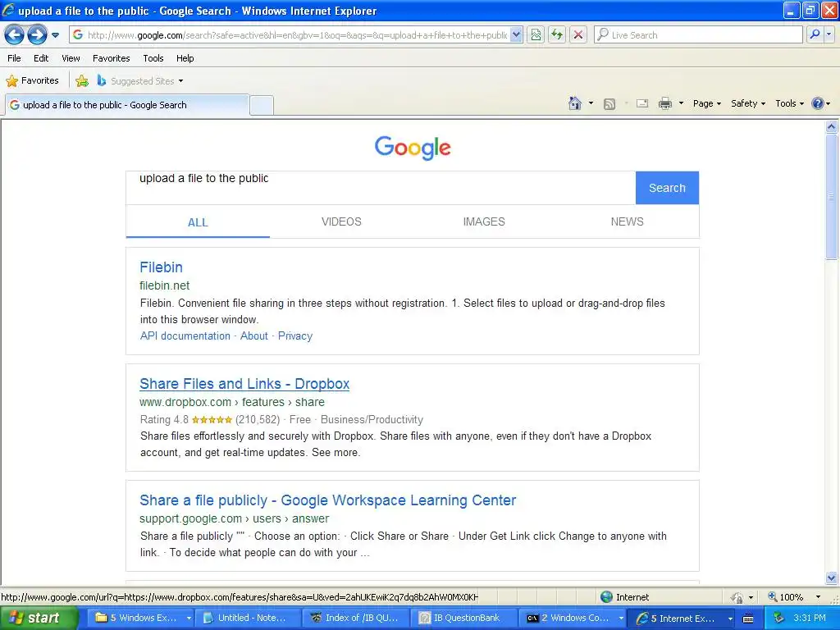The image size is (840, 630).
Task: Open the About link under Filebin
Action: click(254, 336)
